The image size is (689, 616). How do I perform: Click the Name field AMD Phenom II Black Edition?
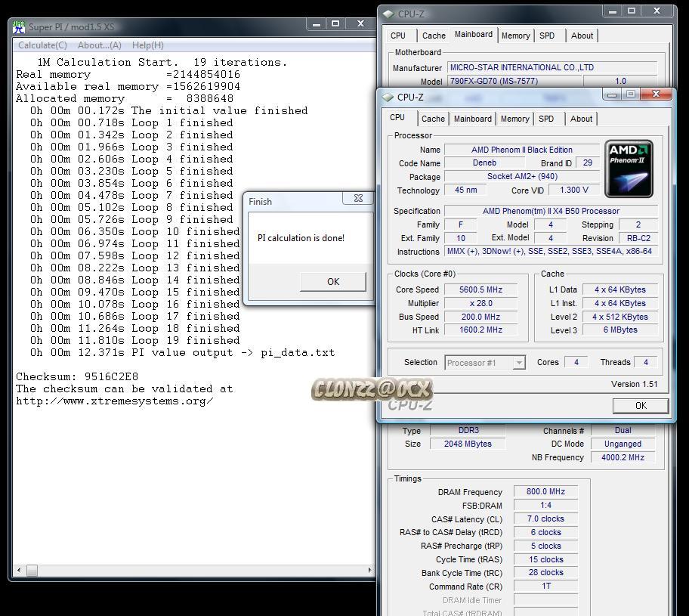(x=522, y=150)
